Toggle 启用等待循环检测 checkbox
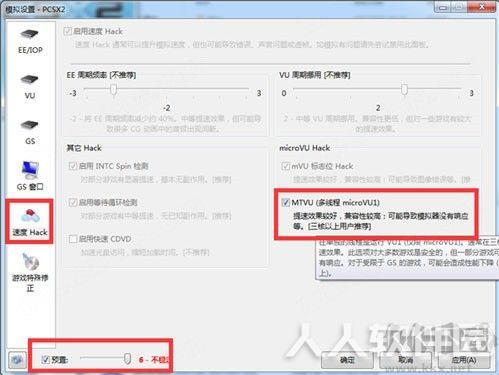The width and height of the screenshot is (499, 375). point(73,202)
